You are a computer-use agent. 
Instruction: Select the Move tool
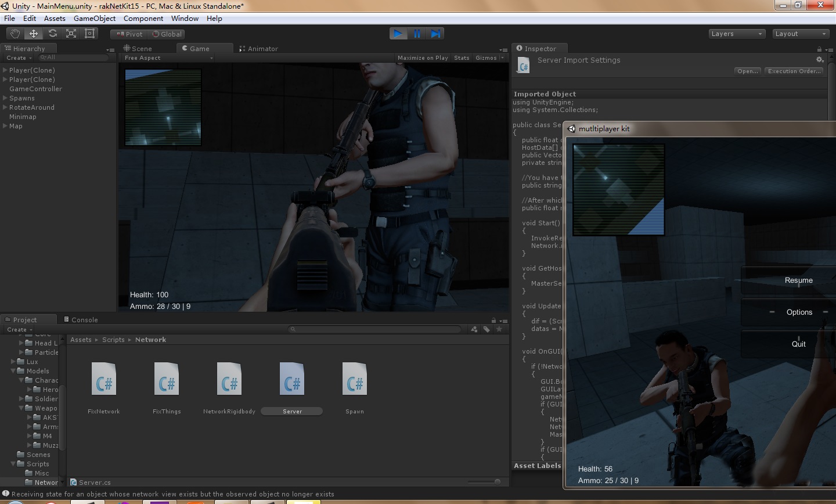point(34,34)
